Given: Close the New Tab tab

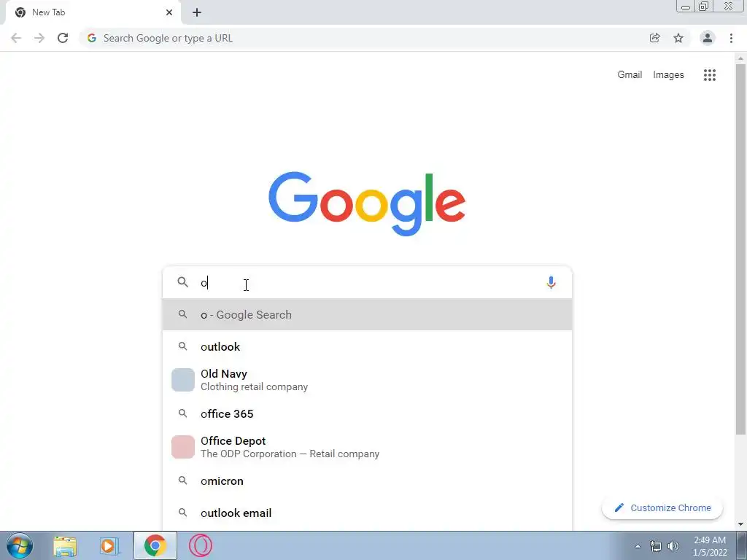Looking at the screenshot, I should (169, 12).
